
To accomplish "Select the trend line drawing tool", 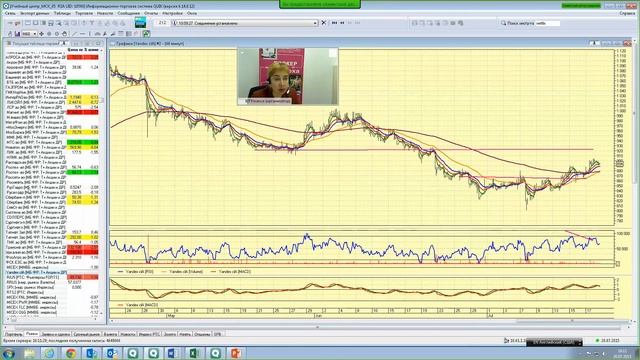I will [x=74, y=34].
